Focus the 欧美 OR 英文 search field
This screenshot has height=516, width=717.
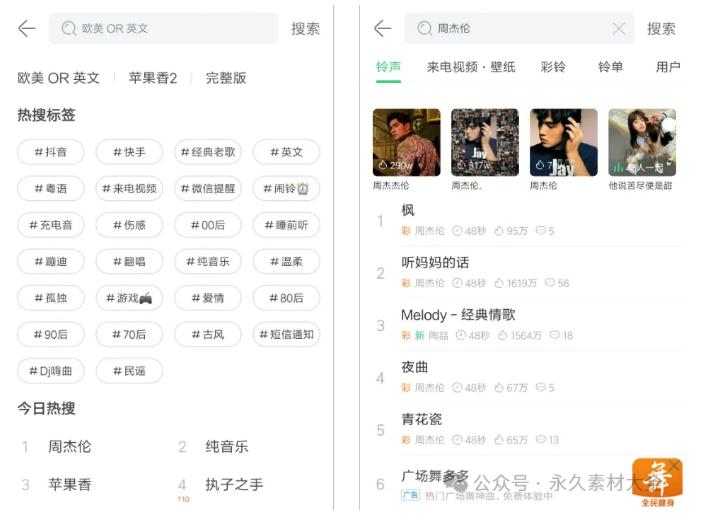(x=163, y=28)
